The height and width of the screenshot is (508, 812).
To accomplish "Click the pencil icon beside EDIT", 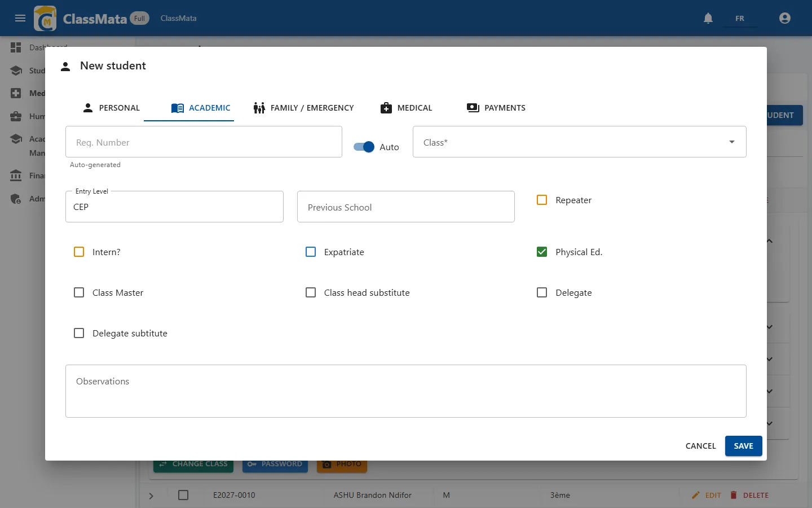I will click(x=696, y=495).
